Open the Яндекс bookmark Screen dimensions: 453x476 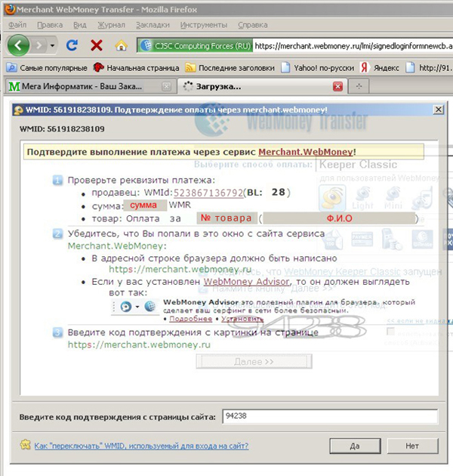380,68
